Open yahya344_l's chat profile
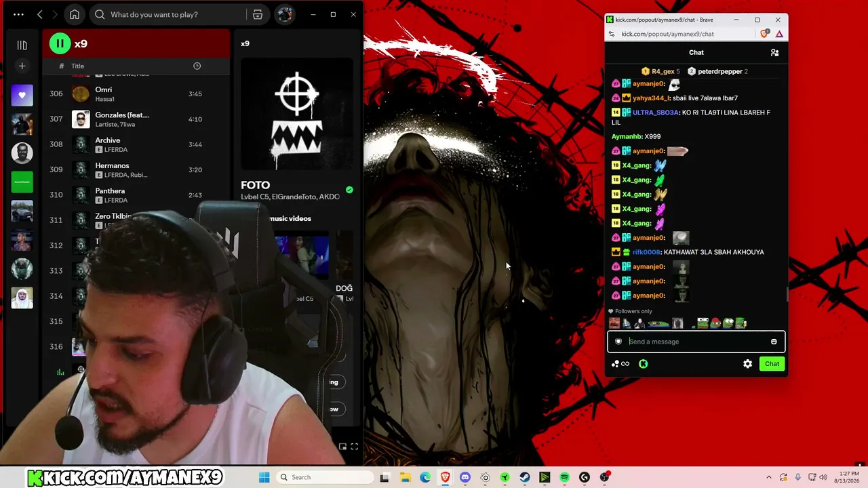Viewport: 868px width, 488px height. 651,98
